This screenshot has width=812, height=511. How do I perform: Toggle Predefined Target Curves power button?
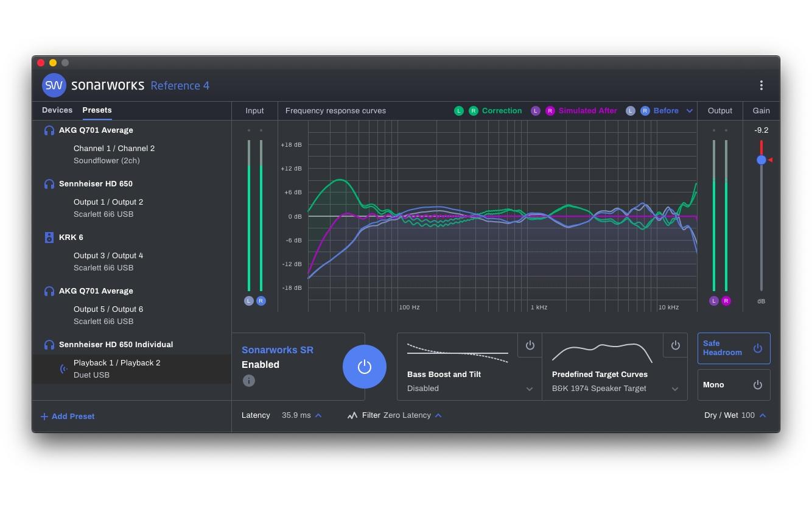676,345
